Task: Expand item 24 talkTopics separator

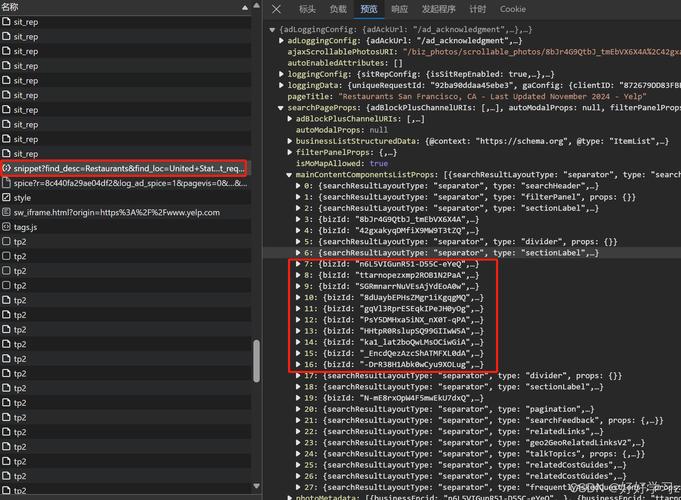Action: pyautogui.click(x=298, y=454)
